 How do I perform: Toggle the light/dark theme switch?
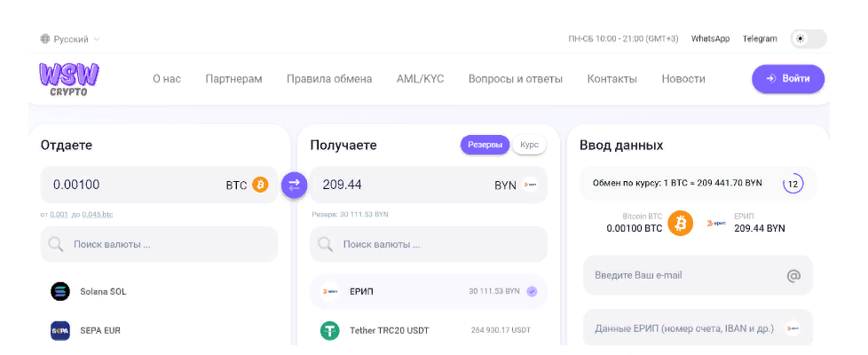(808, 39)
